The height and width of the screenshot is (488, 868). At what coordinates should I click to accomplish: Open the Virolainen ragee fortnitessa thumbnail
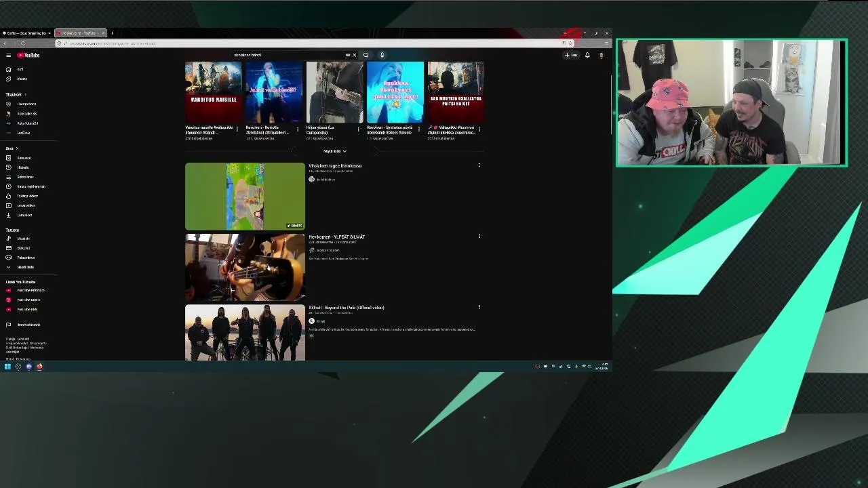pos(245,197)
